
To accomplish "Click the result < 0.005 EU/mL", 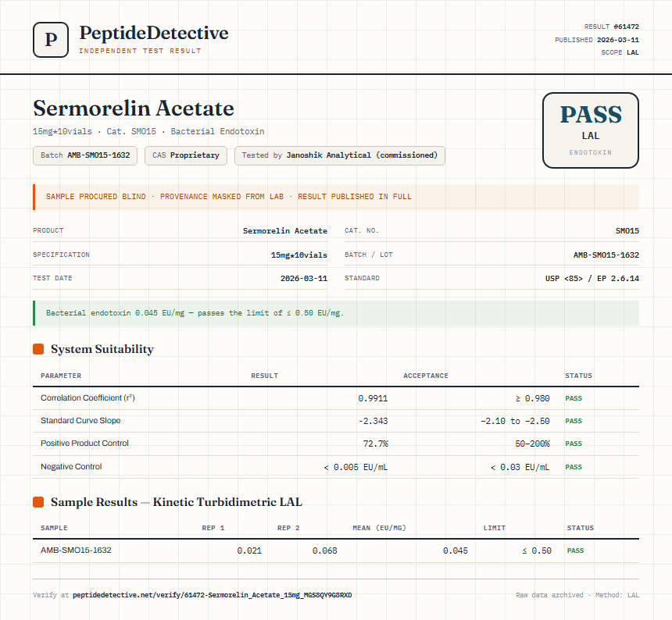I will [356, 467].
